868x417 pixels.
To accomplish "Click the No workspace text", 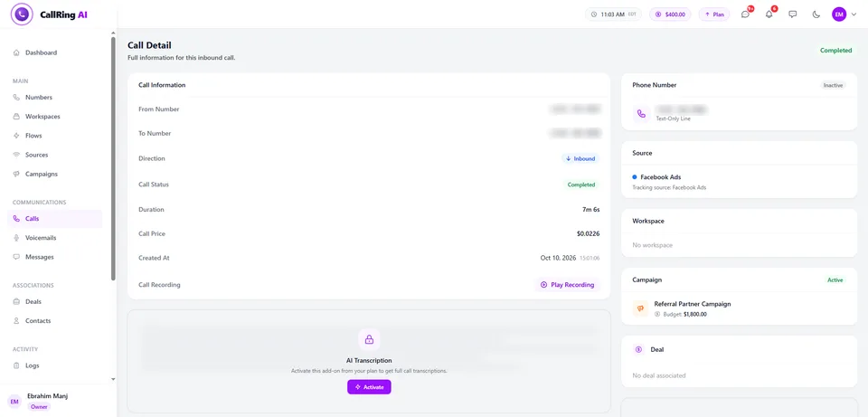I will (653, 245).
